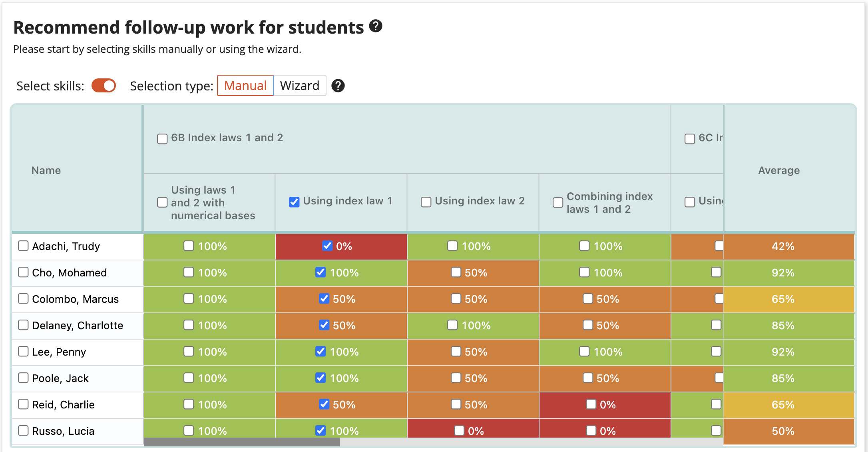Select the Manual selection type
This screenshot has height=452, width=868.
(x=245, y=86)
